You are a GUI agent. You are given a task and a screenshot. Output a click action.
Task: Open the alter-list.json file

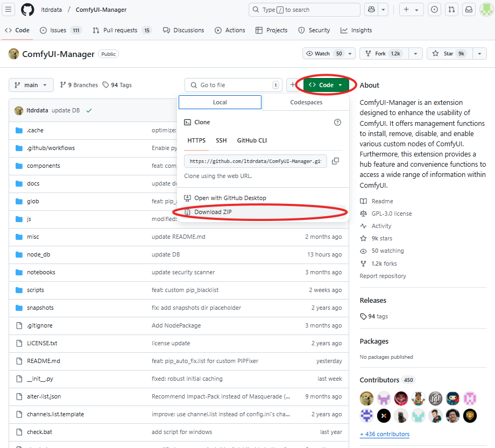[44, 396]
